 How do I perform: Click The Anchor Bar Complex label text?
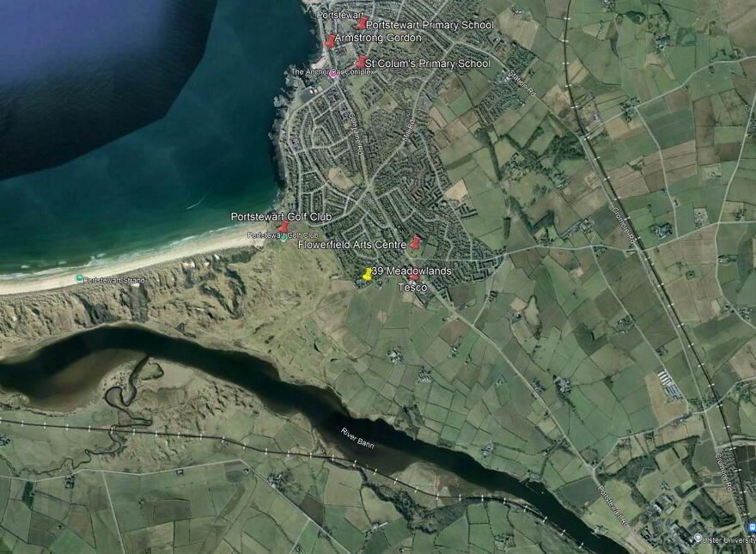[333, 72]
